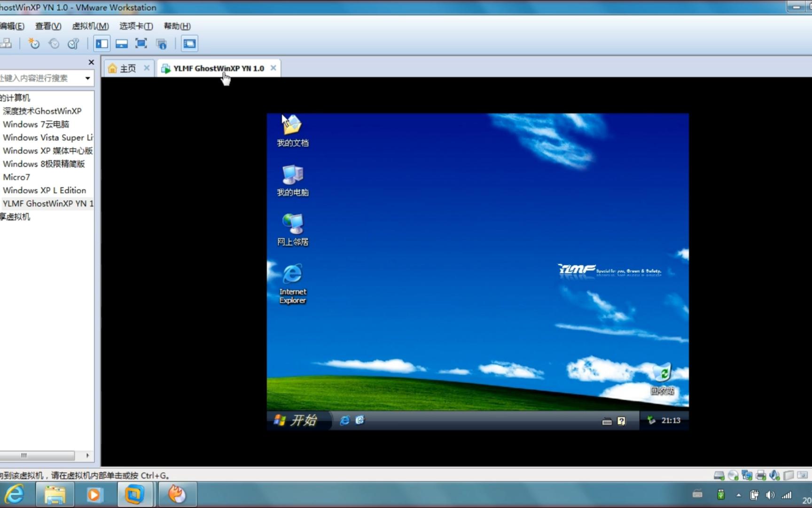Open the 查看(V) menu

tap(48, 26)
